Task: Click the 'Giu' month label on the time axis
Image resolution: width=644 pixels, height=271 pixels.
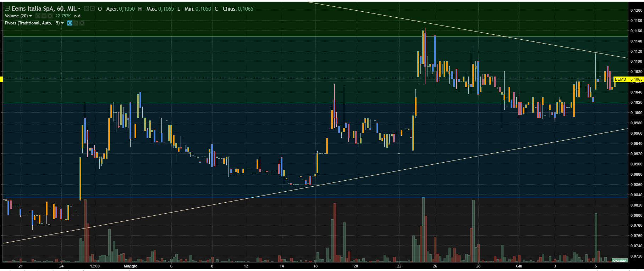Action: pyautogui.click(x=519, y=266)
